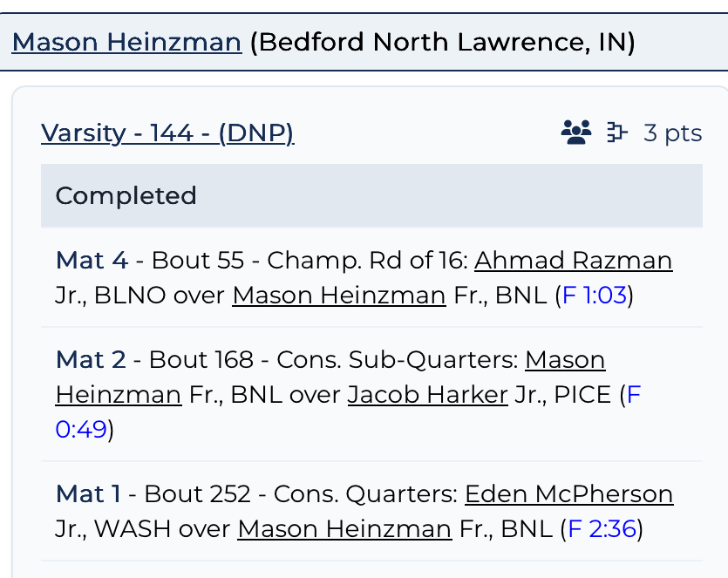Click the Bedford North Lawrence, IN school text
Image resolution: width=728 pixels, height=578 pixels.
tap(442, 41)
